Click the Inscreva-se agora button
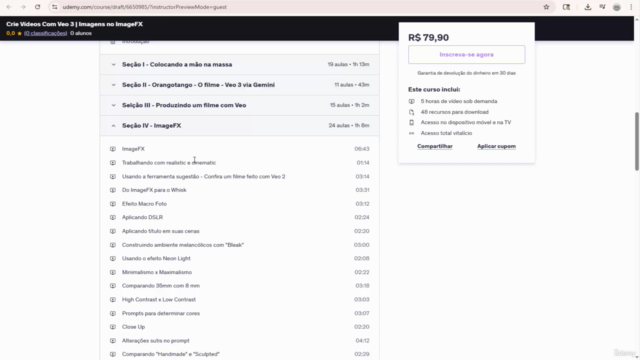This screenshot has height=360, width=640. [x=467, y=54]
